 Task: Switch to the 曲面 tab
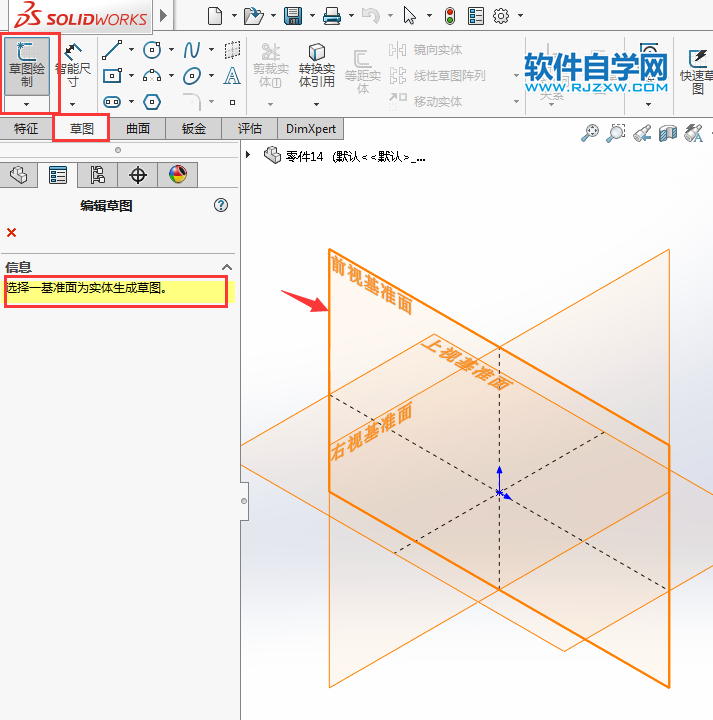[138, 129]
